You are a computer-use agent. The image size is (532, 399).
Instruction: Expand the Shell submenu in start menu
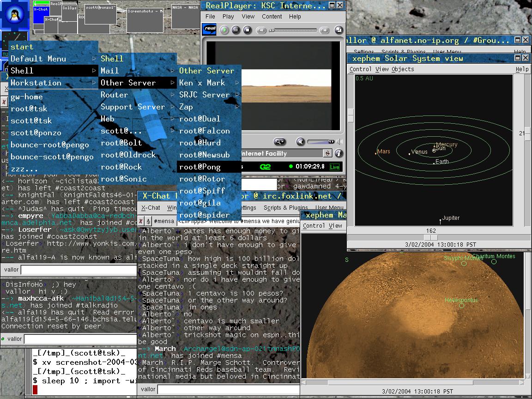point(53,71)
